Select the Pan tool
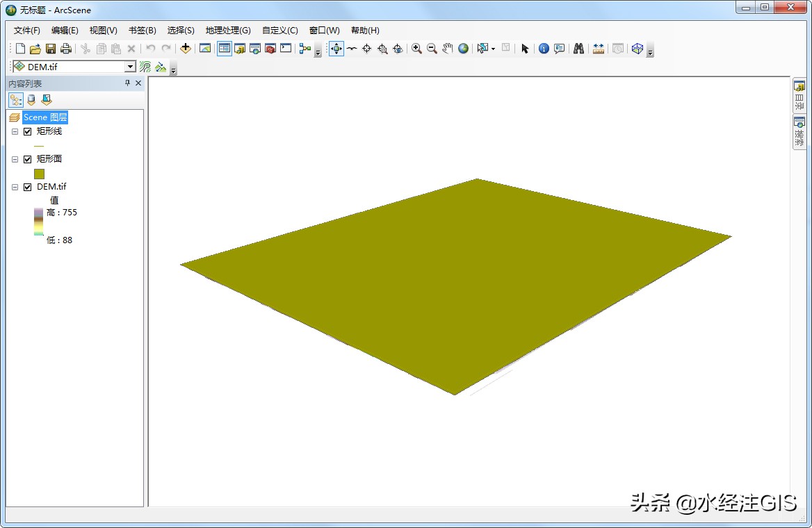Screen dimensions: 812x528 (x=447, y=49)
